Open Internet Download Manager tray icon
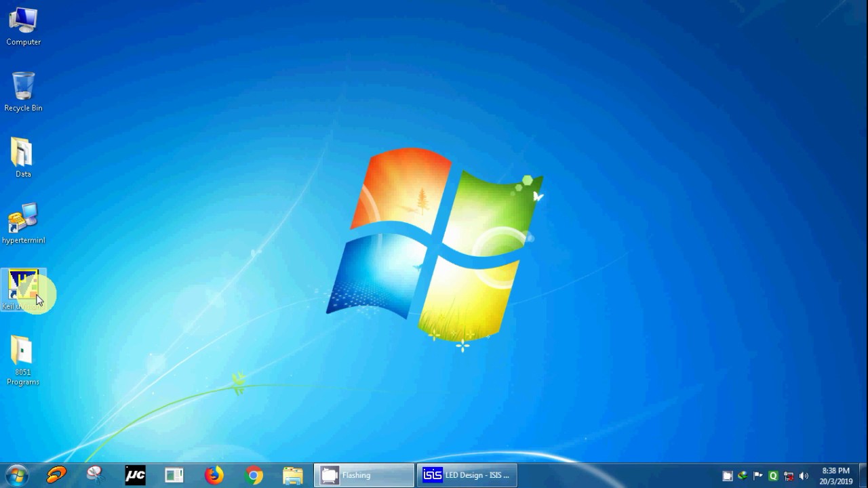Image resolution: width=868 pixels, height=488 pixels. coord(743,476)
